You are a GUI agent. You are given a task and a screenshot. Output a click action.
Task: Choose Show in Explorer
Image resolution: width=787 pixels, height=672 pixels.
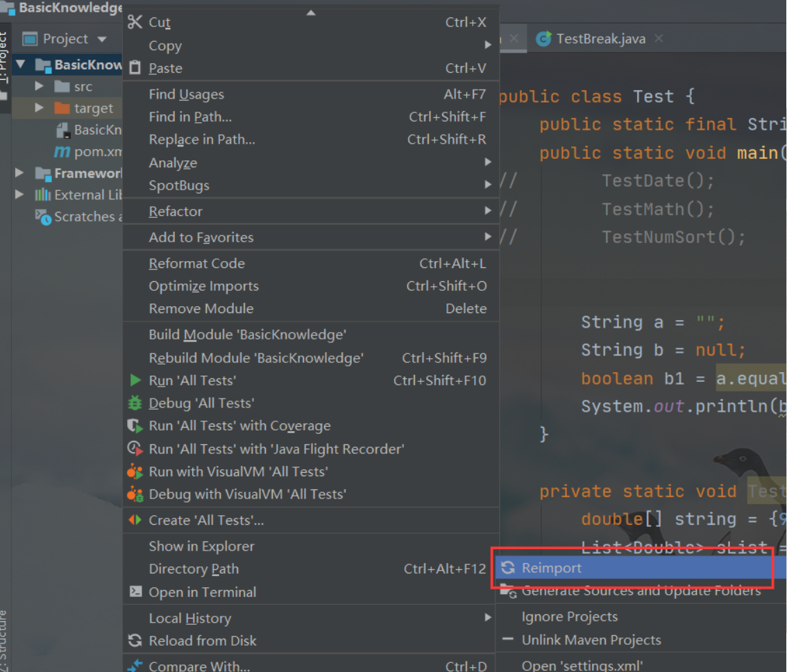(x=310, y=546)
